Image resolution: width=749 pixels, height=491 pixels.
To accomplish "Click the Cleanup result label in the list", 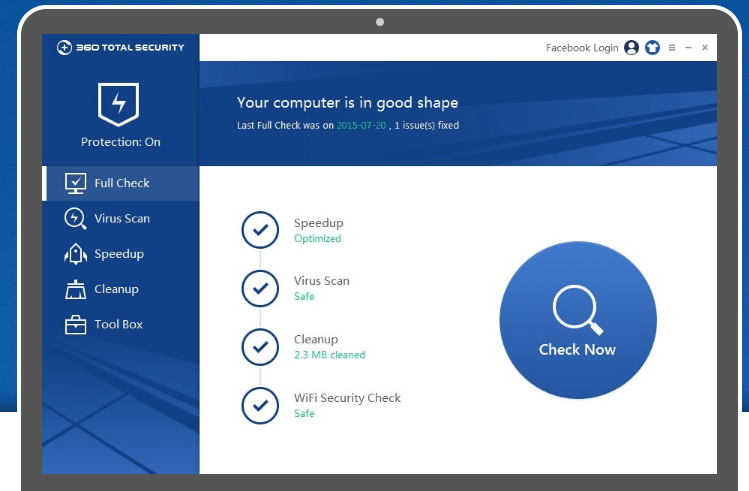I will (316, 340).
